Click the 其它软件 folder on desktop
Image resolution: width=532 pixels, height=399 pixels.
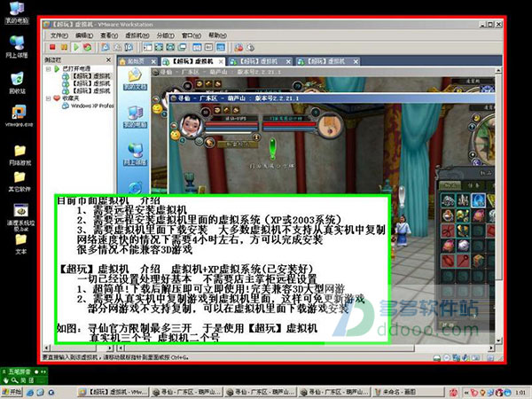click(x=20, y=182)
